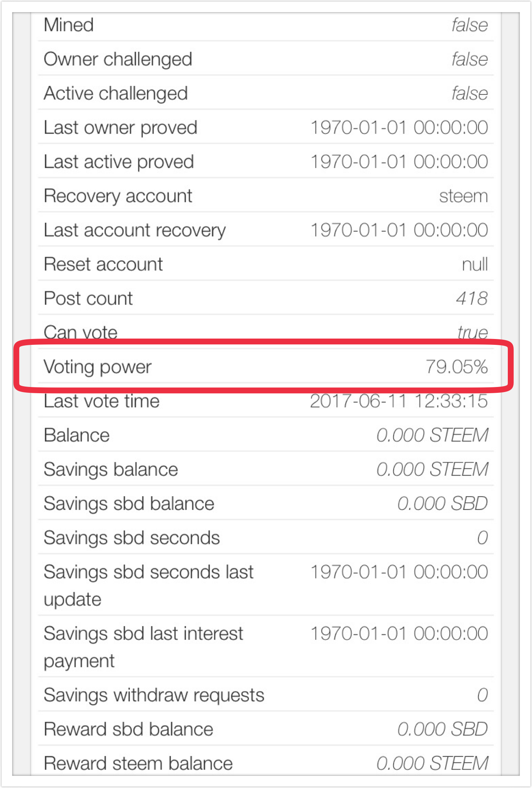532x788 pixels.
Task: Click the Reset account null value
Action: 475,264
